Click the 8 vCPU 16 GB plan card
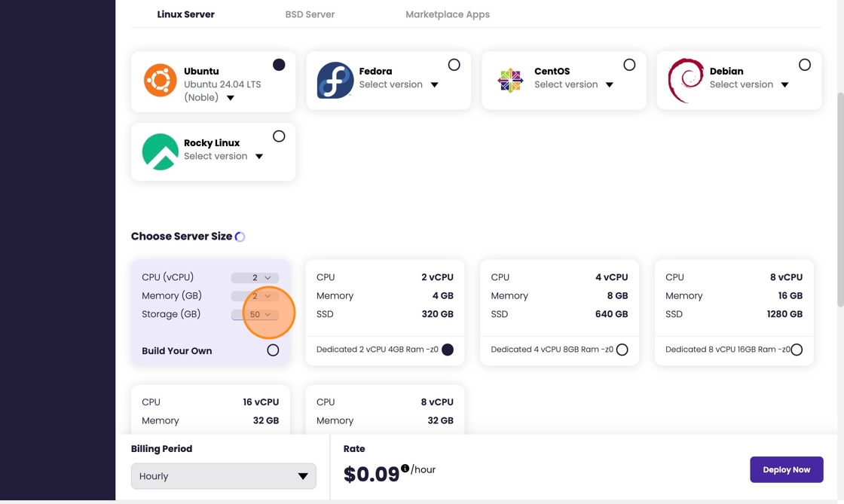The image size is (844, 504). 733,298
